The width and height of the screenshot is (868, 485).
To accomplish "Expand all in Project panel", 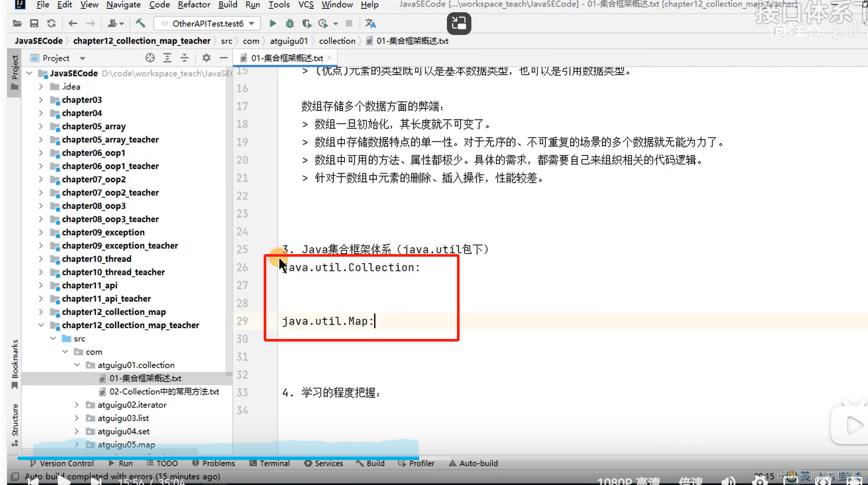I will coord(167,58).
